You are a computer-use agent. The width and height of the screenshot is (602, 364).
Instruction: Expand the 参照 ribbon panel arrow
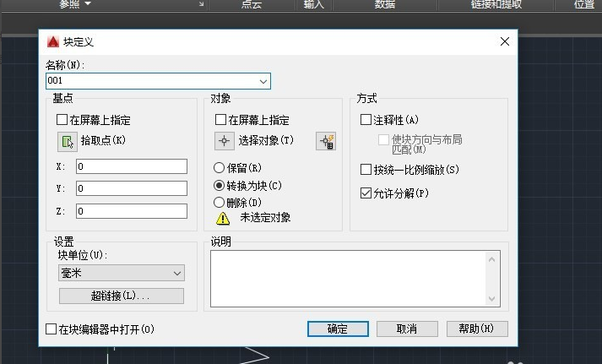89,4
